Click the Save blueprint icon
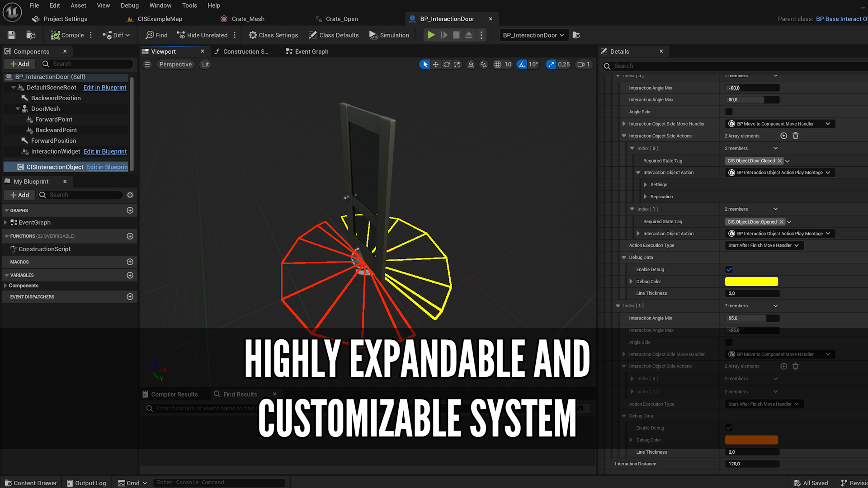Image resolution: width=868 pixels, height=488 pixels. (12, 35)
